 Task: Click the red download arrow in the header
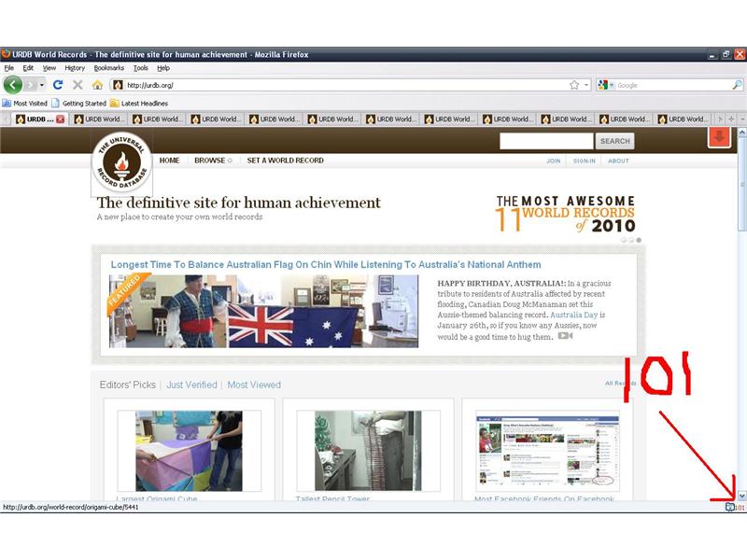click(x=718, y=137)
